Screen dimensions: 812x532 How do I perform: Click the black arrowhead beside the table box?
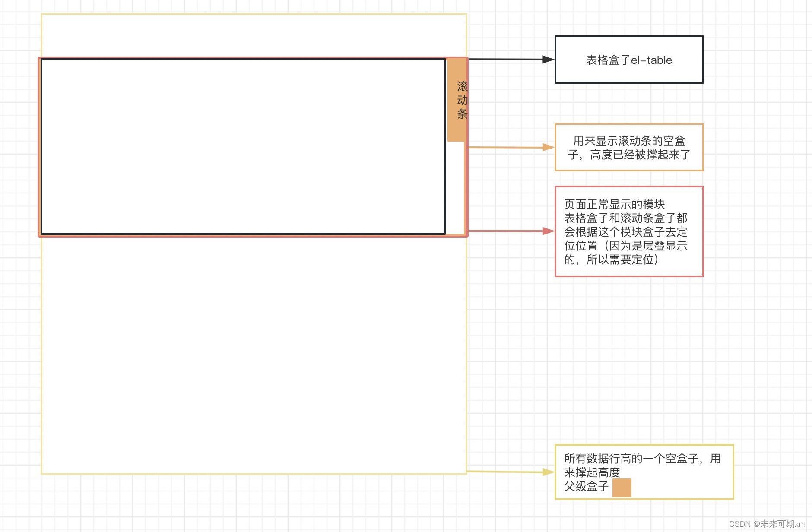(x=549, y=60)
